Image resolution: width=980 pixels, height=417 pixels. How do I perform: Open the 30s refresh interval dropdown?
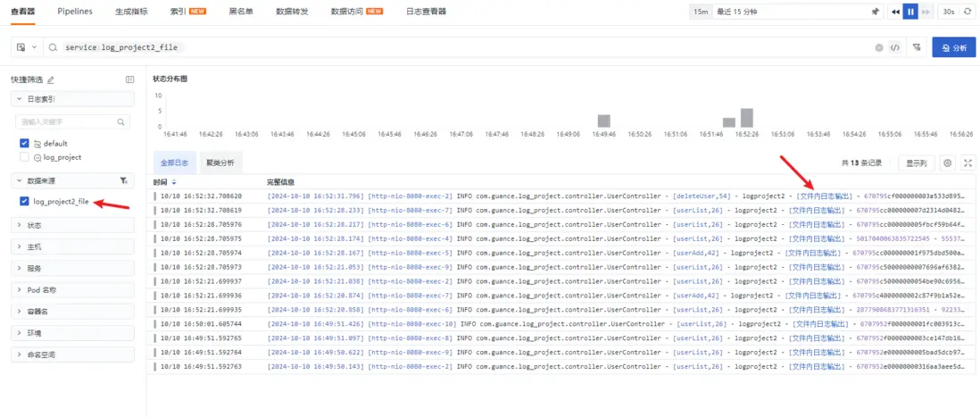coord(949,12)
